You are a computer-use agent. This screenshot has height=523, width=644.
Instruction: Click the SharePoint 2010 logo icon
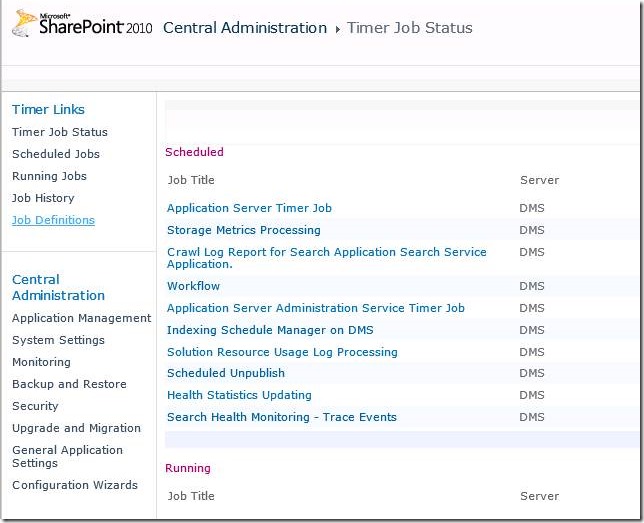click(24, 28)
